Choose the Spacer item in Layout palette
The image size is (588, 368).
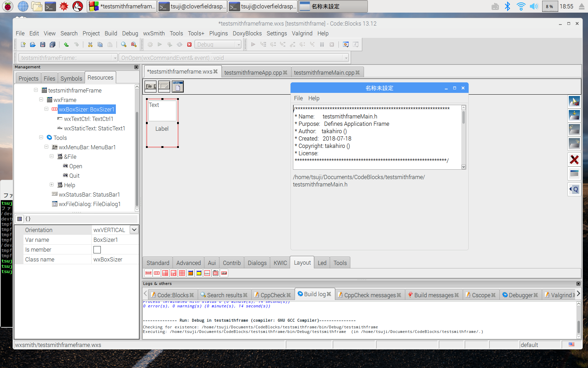[148, 273]
